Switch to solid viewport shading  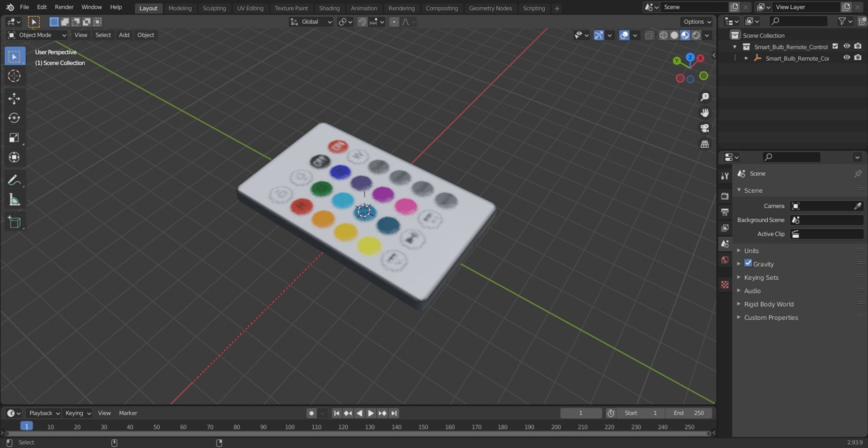674,35
